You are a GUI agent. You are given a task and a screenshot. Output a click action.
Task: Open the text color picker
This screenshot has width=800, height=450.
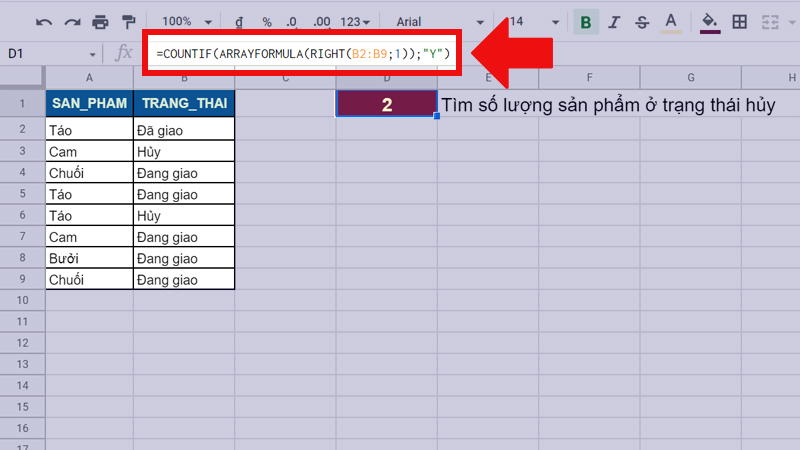[670, 21]
